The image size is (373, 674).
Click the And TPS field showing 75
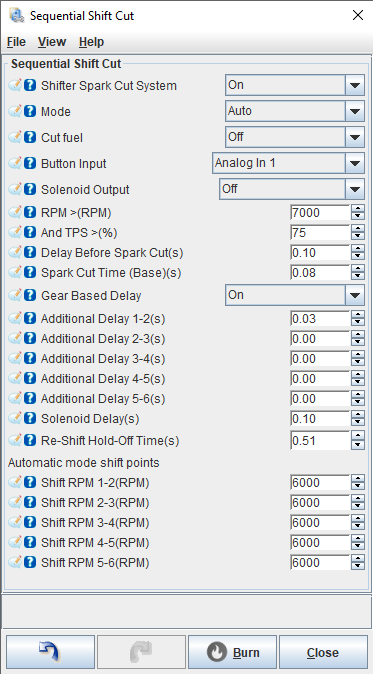320,233
